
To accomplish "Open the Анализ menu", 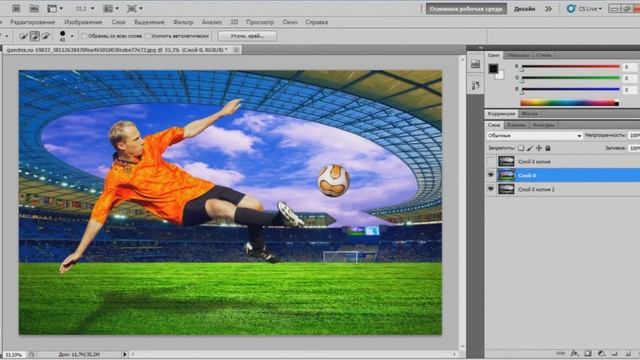I will pos(211,22).
